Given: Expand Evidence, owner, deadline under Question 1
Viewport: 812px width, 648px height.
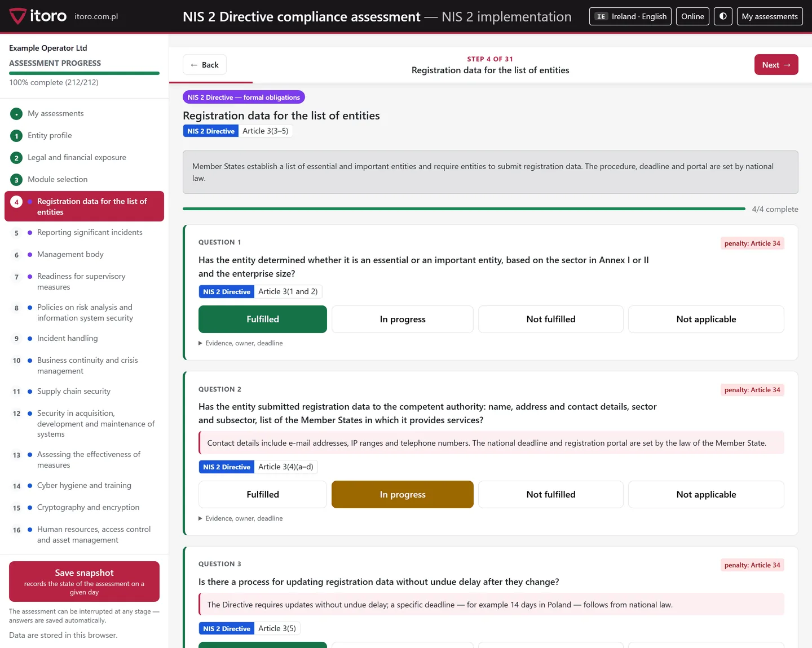Looking at the screenshot, I should pyautogui.click(x=241, y=343).
